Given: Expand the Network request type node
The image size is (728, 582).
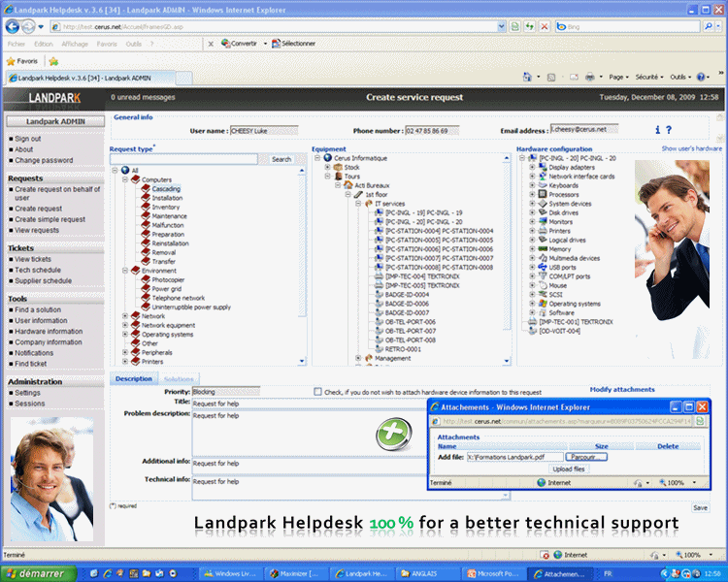Looking at the screenshot, I should click(x=124, y=315).
